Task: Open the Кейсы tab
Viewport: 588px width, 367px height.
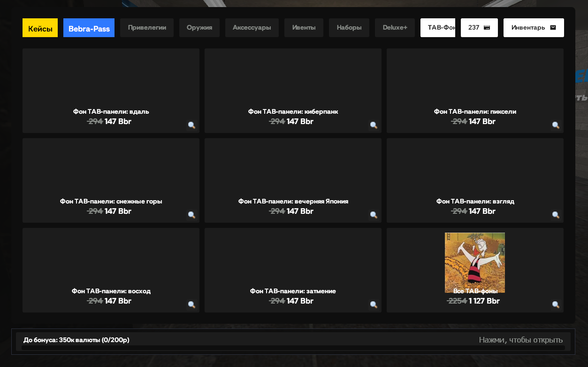Action: pos(40,28)
